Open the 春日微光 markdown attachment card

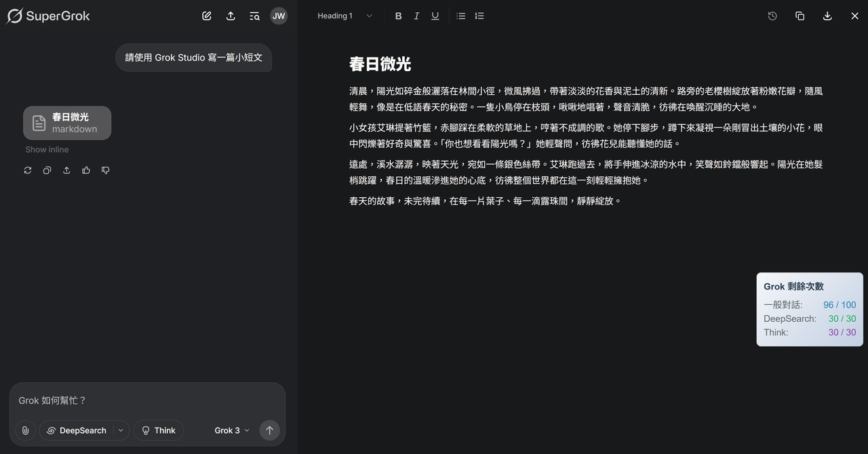pyautogui.click(x=66, y=123)
